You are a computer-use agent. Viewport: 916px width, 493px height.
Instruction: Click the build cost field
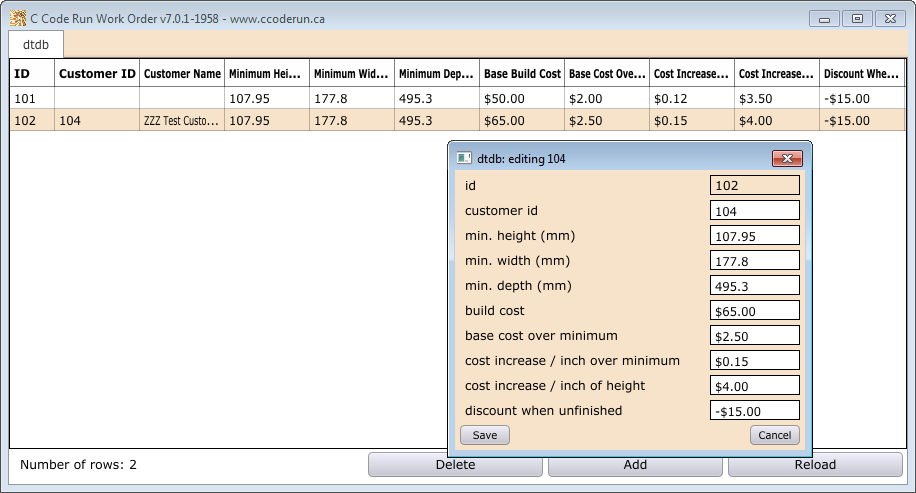pos(754,310)
